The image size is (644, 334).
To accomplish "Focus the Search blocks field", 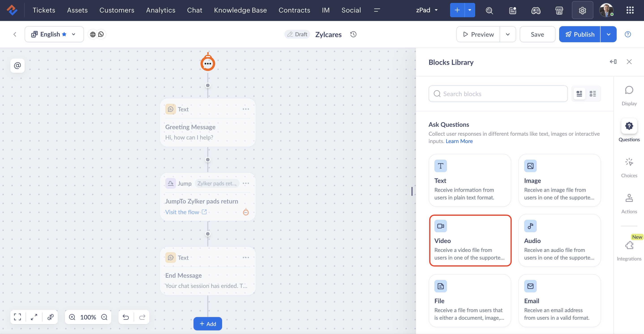I will (x=498, y=94).
